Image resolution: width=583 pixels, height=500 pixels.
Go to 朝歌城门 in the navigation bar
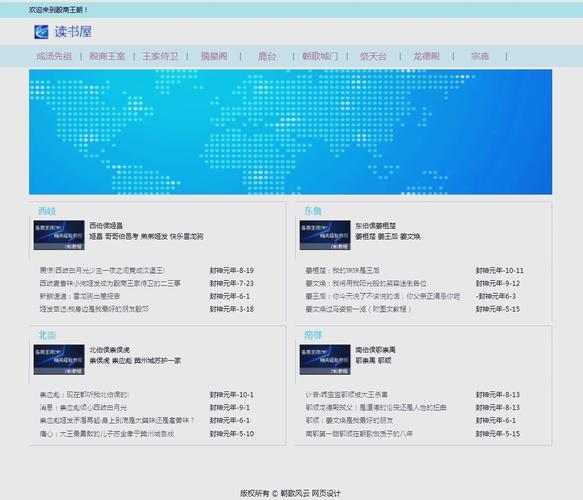click(320, 56)
